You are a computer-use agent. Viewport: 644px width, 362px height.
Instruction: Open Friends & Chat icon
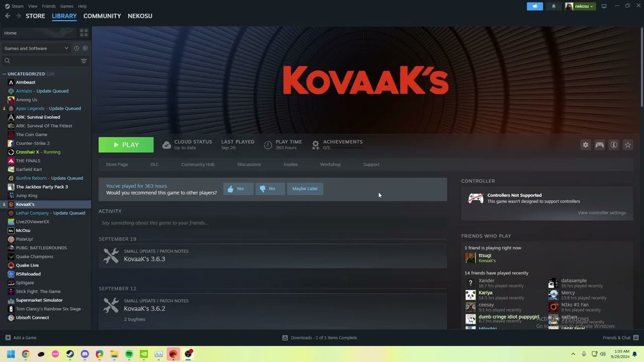tap(636, 337)
